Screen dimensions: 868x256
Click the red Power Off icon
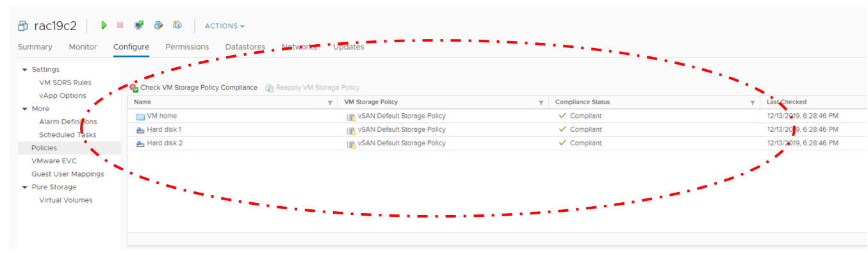click(x=120, y=26)
